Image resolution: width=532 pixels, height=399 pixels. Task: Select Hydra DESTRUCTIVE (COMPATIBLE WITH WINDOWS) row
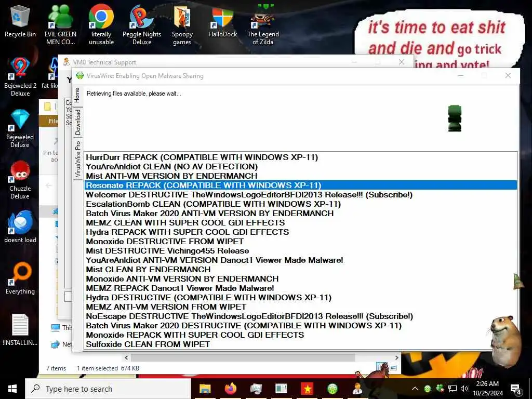click(300, 298)
